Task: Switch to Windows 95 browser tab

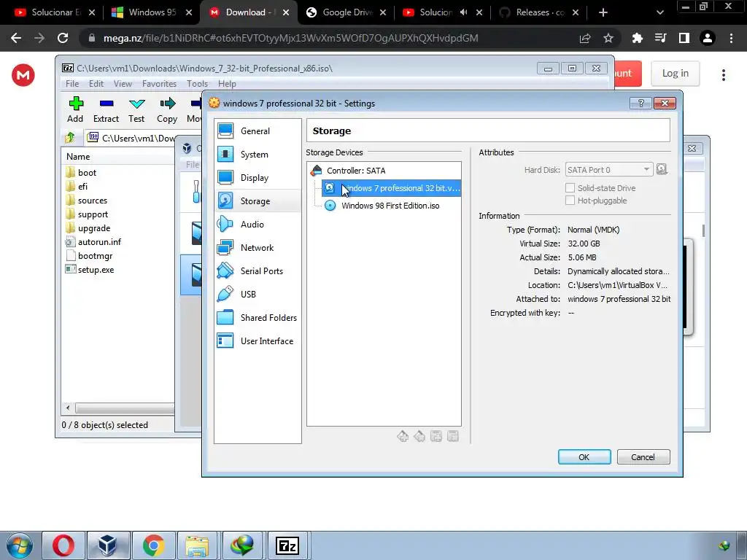Action: coord(152,12)
